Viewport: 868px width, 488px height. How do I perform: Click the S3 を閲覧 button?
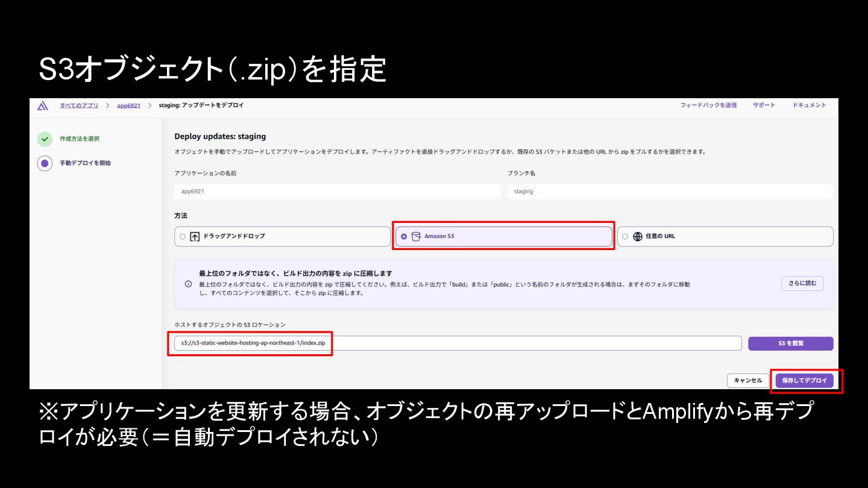click(790, 343)
